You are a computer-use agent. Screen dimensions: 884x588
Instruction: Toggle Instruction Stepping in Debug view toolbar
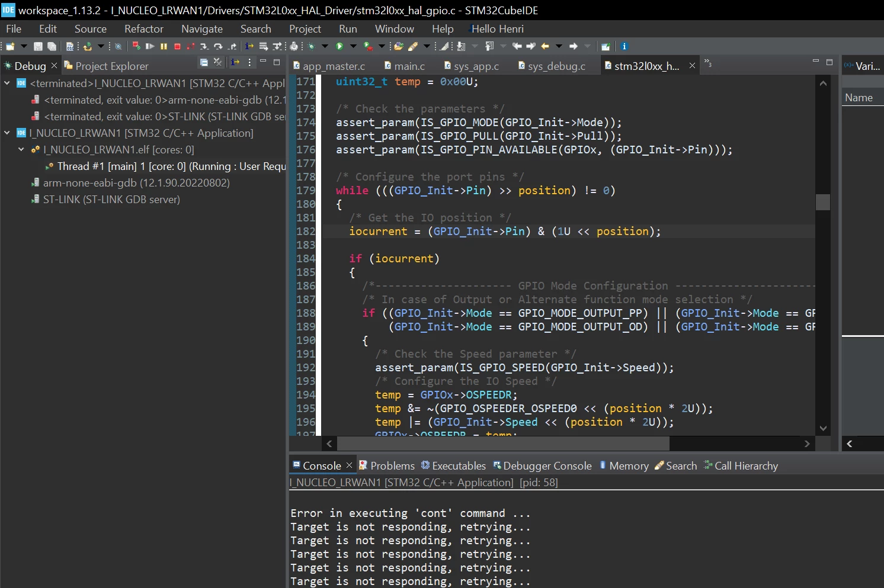[x=236, y=62]
